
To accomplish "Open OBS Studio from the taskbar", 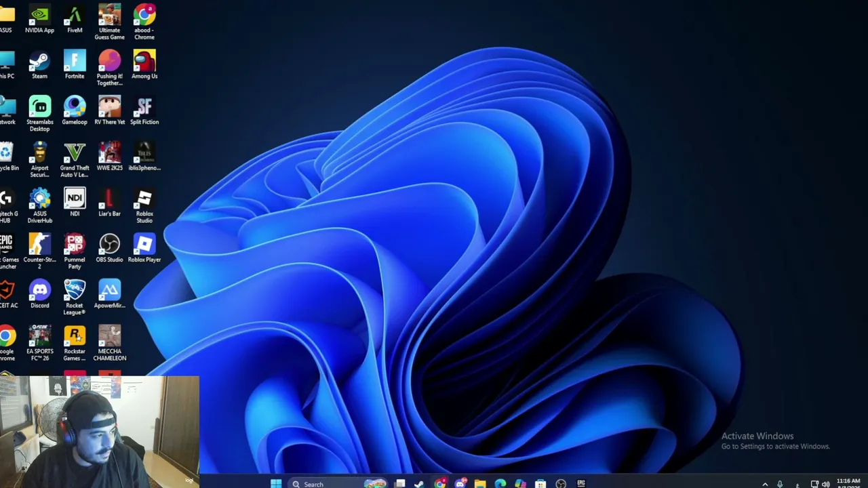I will click(561, 483).
